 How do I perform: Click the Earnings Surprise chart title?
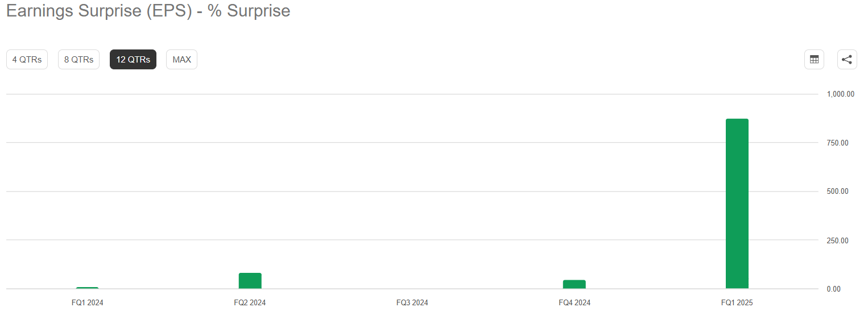click(148, 11)
